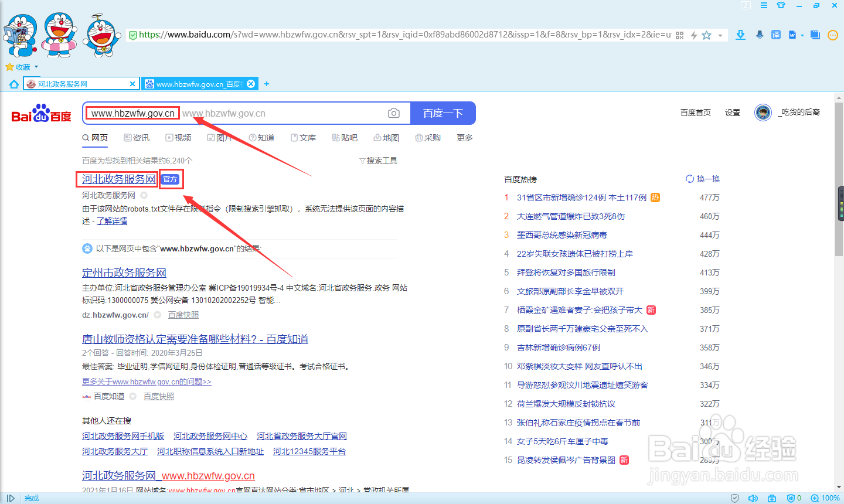The width and height of the screenshot is (844, 504).
Task: Toggle mute via speaker icon in status bar
Action: pyautogui.click(x=753, y=498)
